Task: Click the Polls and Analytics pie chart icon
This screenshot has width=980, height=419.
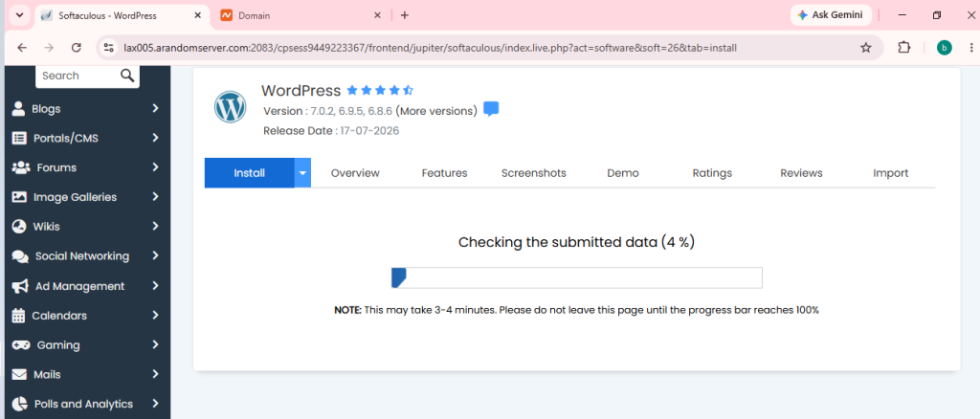Action: [19, 404]
